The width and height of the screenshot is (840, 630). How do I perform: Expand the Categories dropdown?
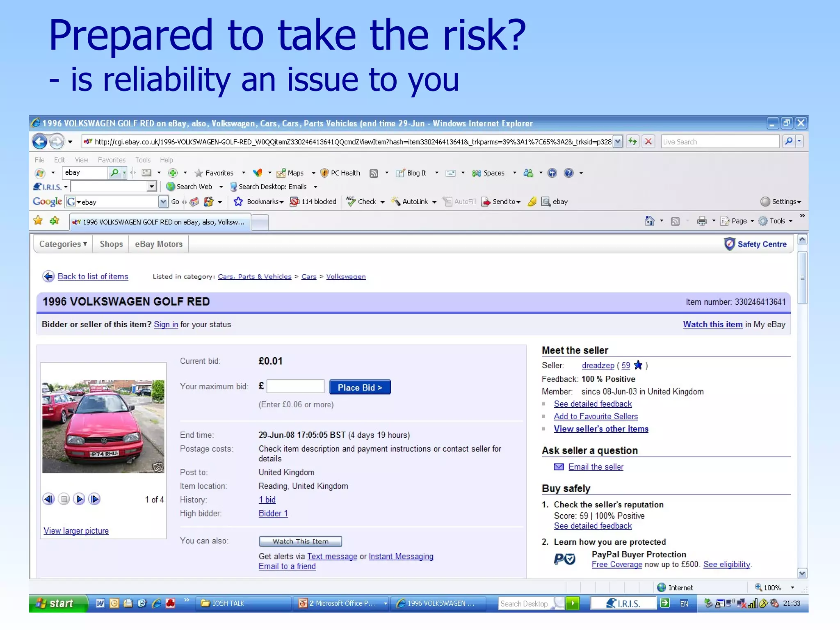[63, 244]
